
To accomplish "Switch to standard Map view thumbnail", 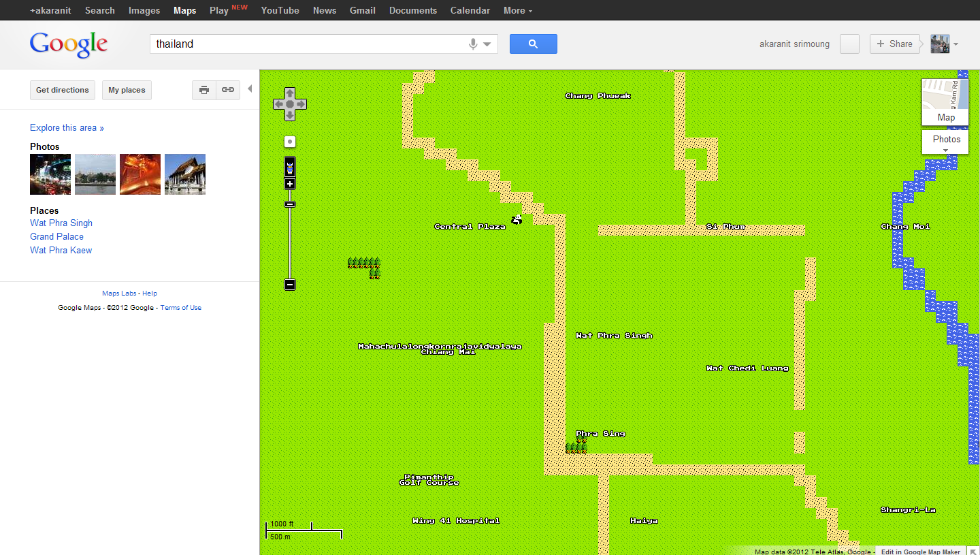I will 945,101.
